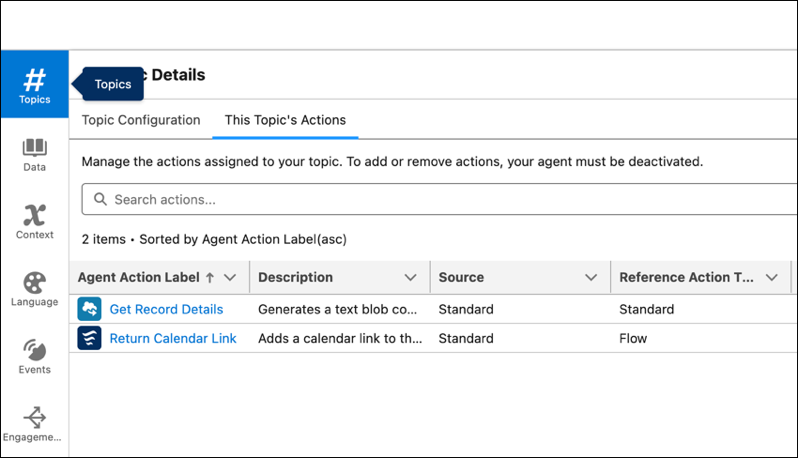Viewport: 798px width, 458px height.
Task: Focus the Search actions field
Action: 439,199
